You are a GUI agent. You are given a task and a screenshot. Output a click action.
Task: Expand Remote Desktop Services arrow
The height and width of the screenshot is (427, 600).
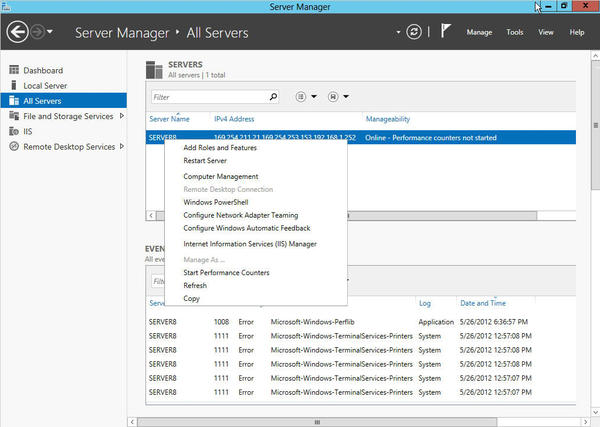121,147
